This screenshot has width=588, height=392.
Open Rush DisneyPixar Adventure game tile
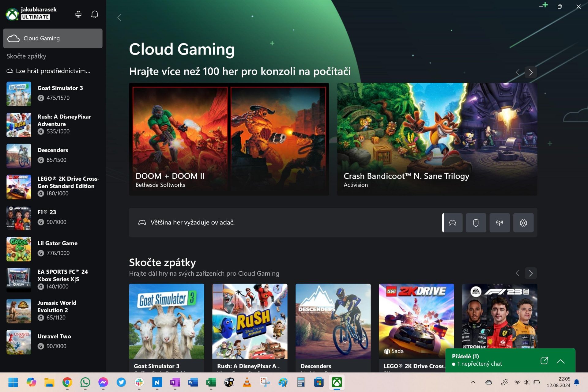point(250,328)
